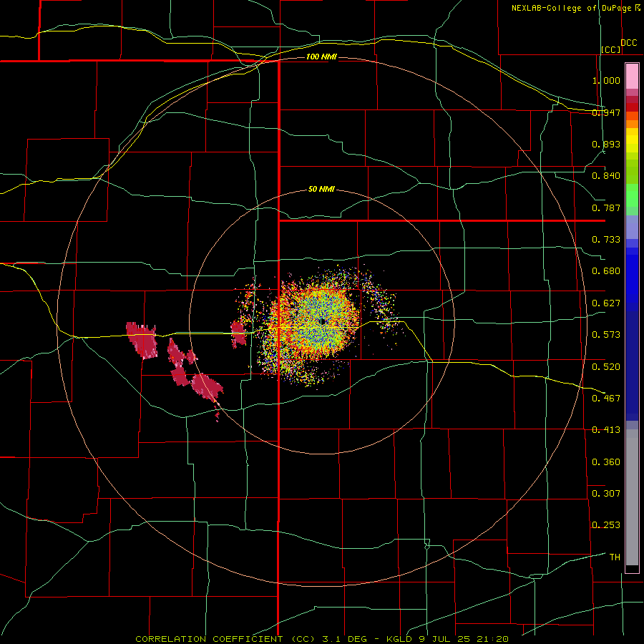The image size is (644, 644).
Task: Select the TH threshold label
Action: click(x=615, y=557)
